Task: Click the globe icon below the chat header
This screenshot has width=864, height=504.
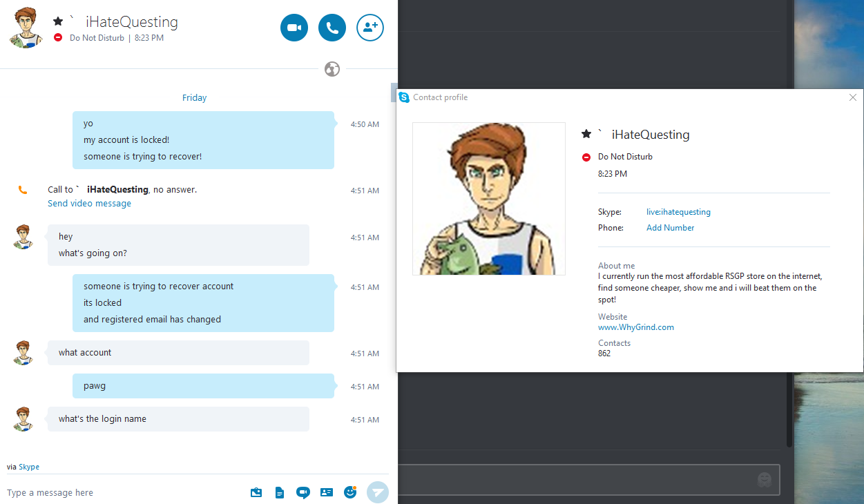Action: (332, 69)
